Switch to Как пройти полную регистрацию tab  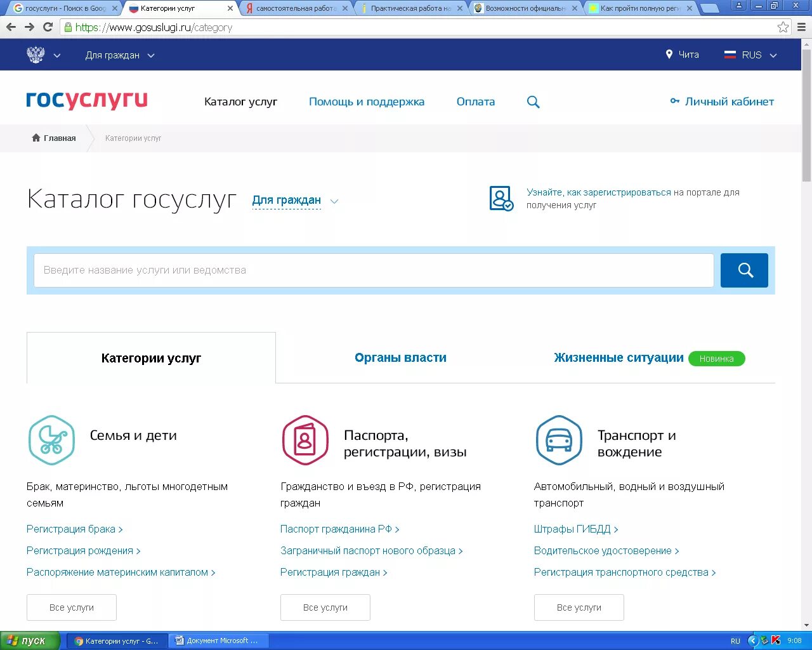(640, 8)
